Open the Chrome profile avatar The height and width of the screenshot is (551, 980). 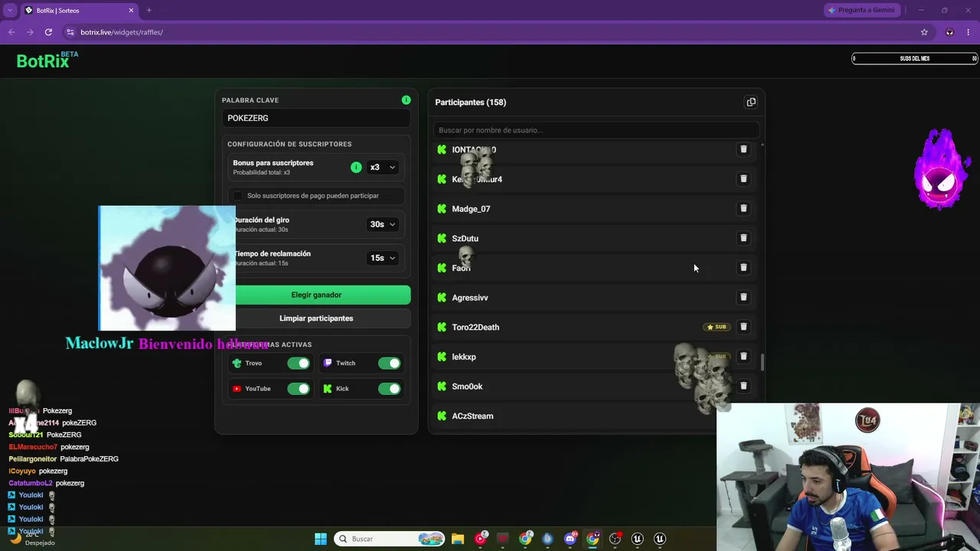949,32
